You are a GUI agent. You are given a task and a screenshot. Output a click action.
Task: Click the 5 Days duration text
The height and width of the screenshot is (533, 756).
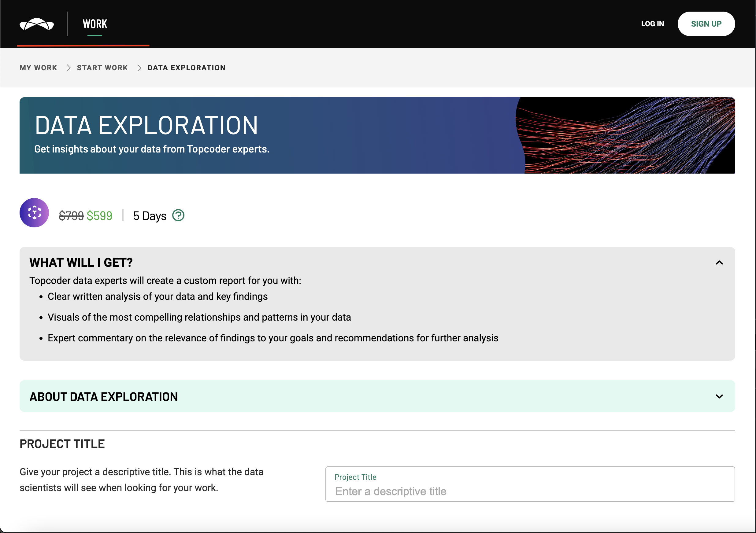coord(150,216)
